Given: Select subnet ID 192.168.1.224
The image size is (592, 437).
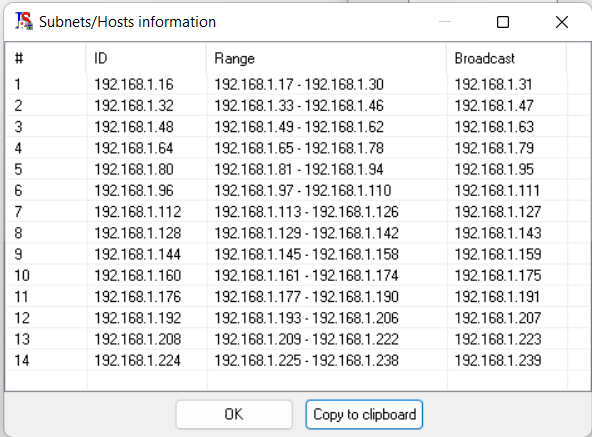Looking at the screenshot, I should [138, 360].
